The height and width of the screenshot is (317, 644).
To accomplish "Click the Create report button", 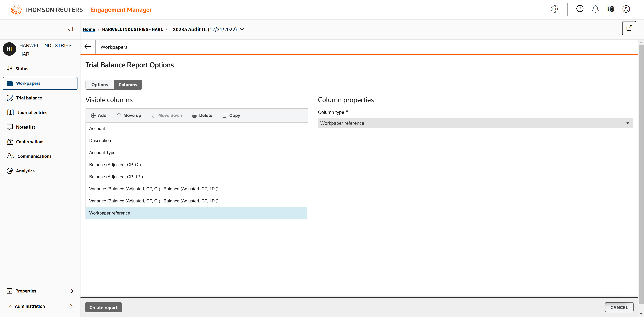I will click(x=103, y=307).
